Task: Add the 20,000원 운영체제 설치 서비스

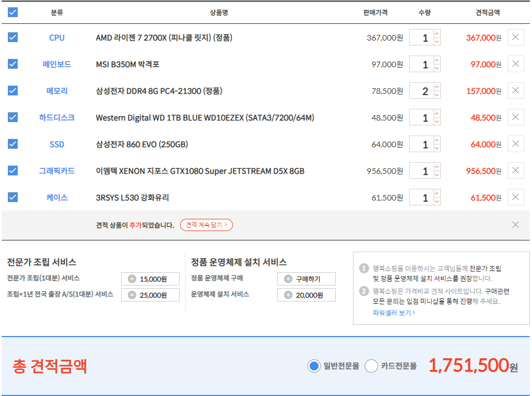Action: (306, 295)
